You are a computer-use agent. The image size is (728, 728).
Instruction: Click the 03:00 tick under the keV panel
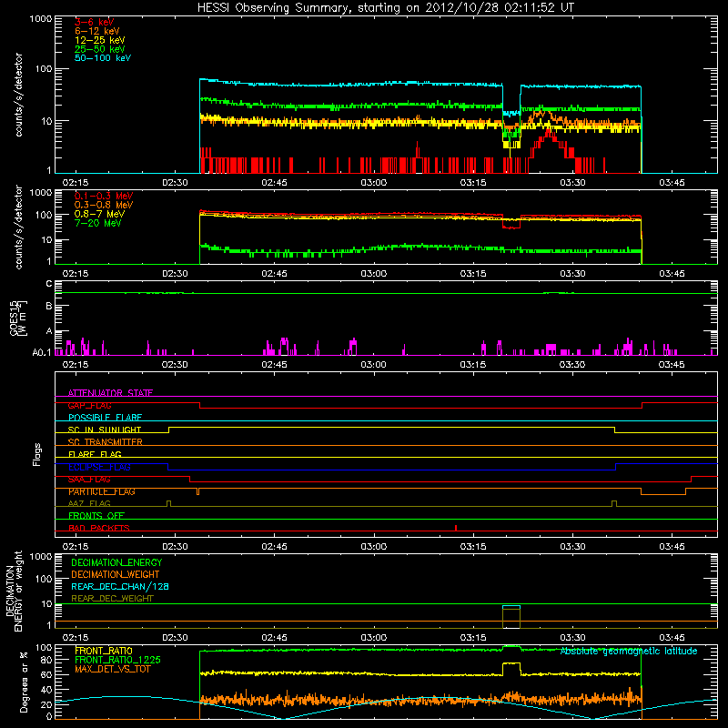(374, 183)
